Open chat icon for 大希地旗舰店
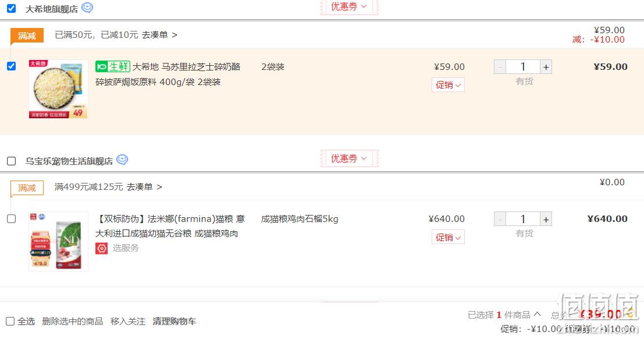 tap(87, 8)
